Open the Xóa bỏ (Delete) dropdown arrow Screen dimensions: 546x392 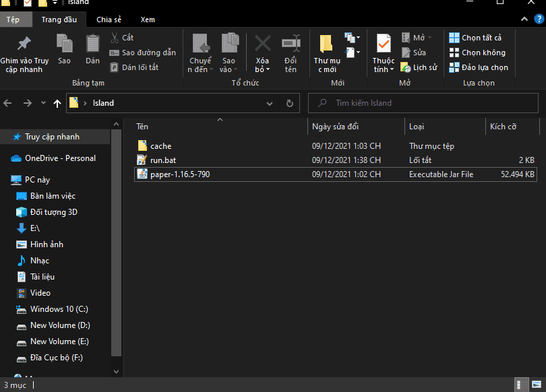[268, 69]
